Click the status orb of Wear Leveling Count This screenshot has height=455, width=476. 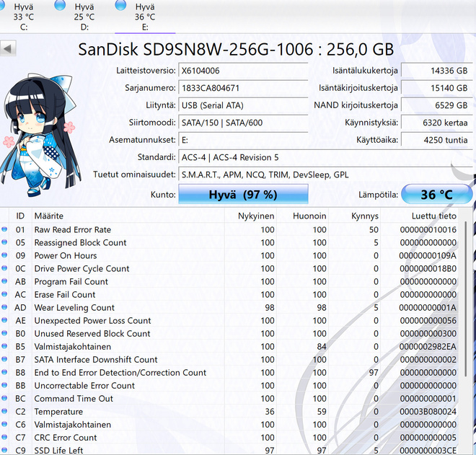(x=4, y=307)
